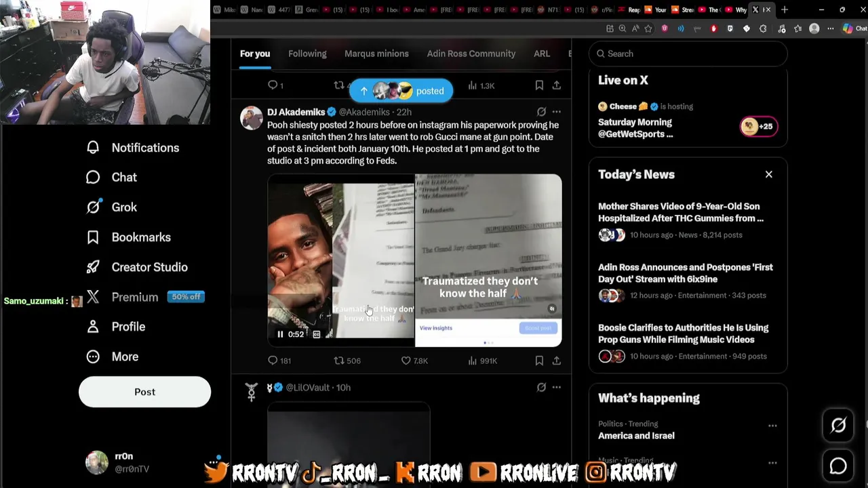Open more options on LilOVault post
The width and height of the screenshot is (868, 488).
click(x=557, y=388)
